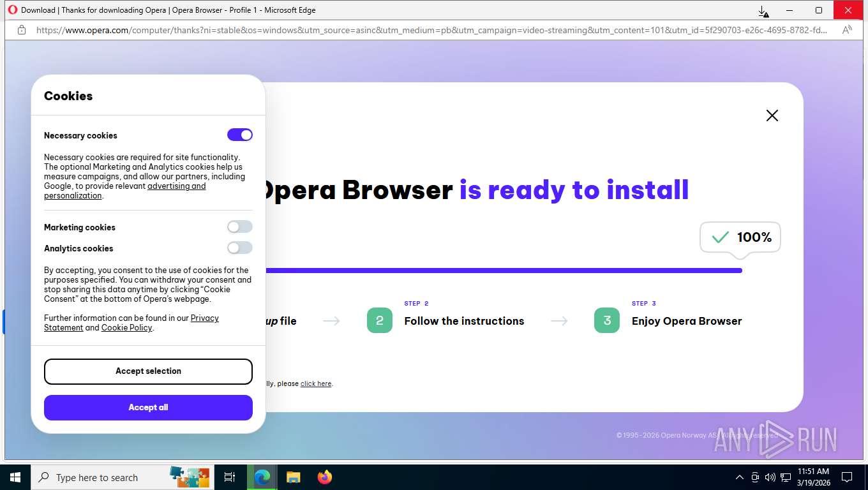Open the Edge downloads icon in the title bar

[x=763, y=11]
